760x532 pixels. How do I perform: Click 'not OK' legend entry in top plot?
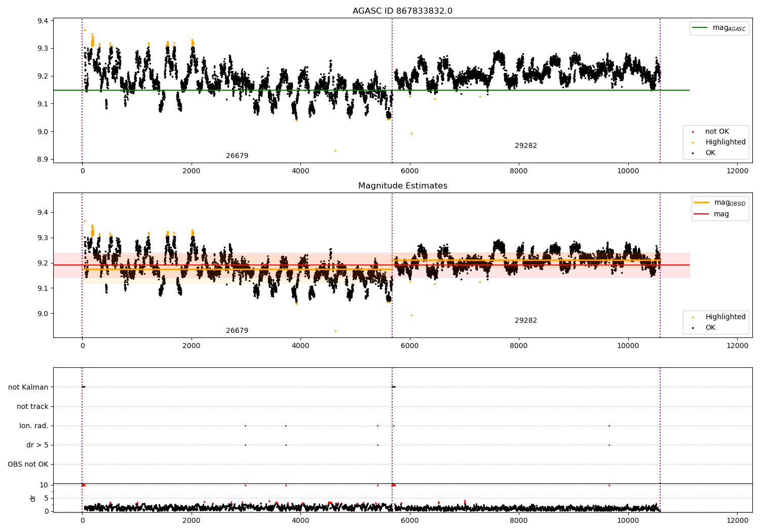point(717,132)
